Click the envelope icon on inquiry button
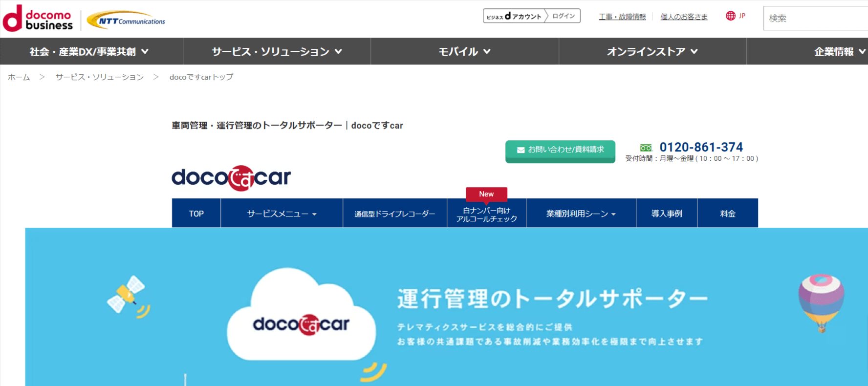This screenshot has width=868, height=386. pyautogui.click(x=521, y=150)
